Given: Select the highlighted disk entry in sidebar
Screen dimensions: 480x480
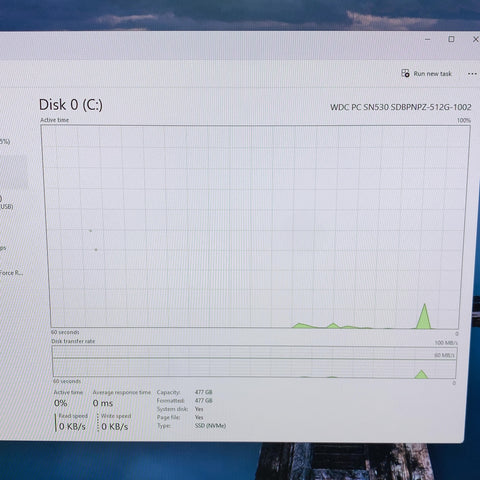Looking at the screenshot, I should (13, 172).
